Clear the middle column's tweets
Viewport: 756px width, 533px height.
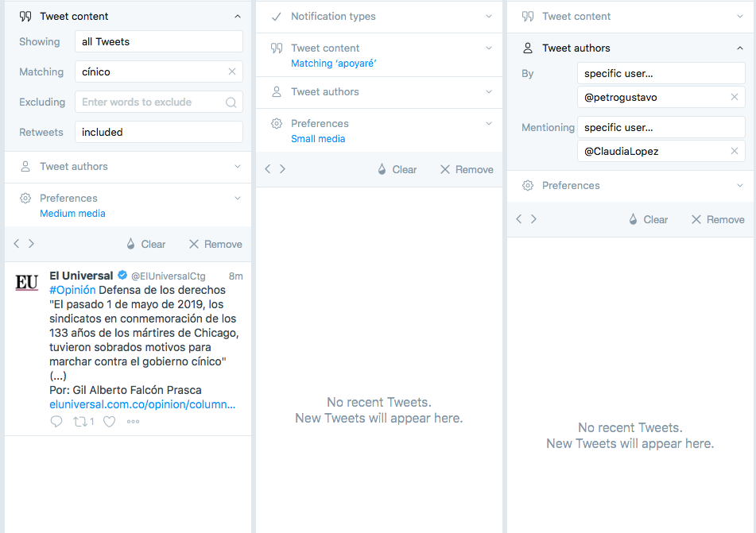click(x=397, y=170)
